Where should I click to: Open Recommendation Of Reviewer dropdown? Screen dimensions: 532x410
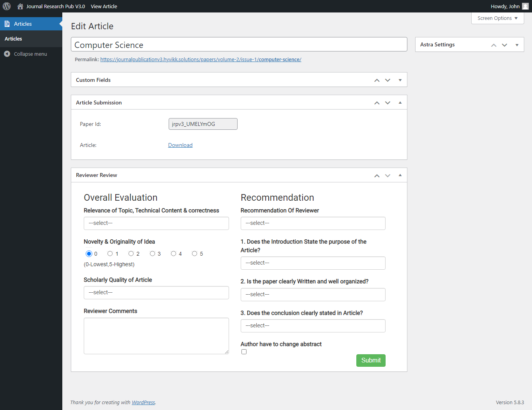pyautogui.click(x=313, y=223)
